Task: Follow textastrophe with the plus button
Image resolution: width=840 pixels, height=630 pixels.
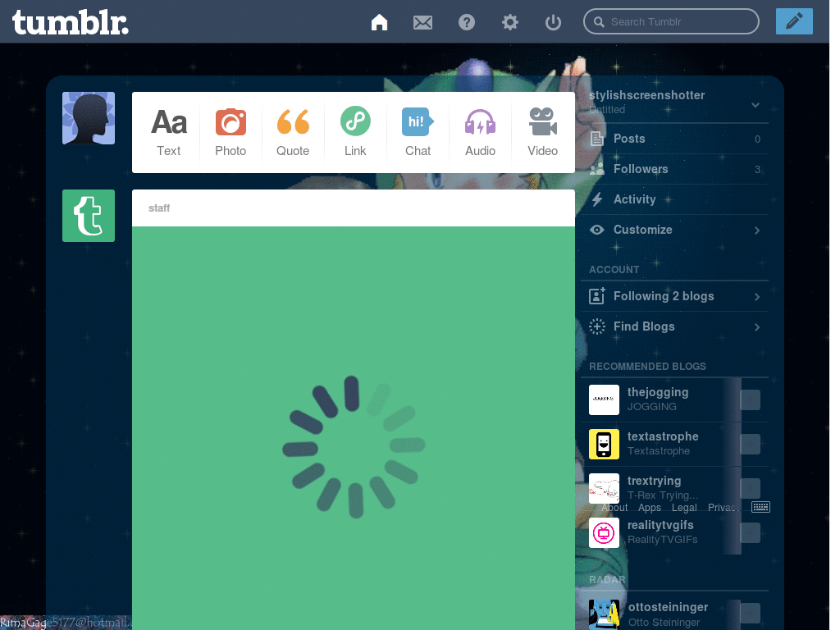Action: pos(751,444)
